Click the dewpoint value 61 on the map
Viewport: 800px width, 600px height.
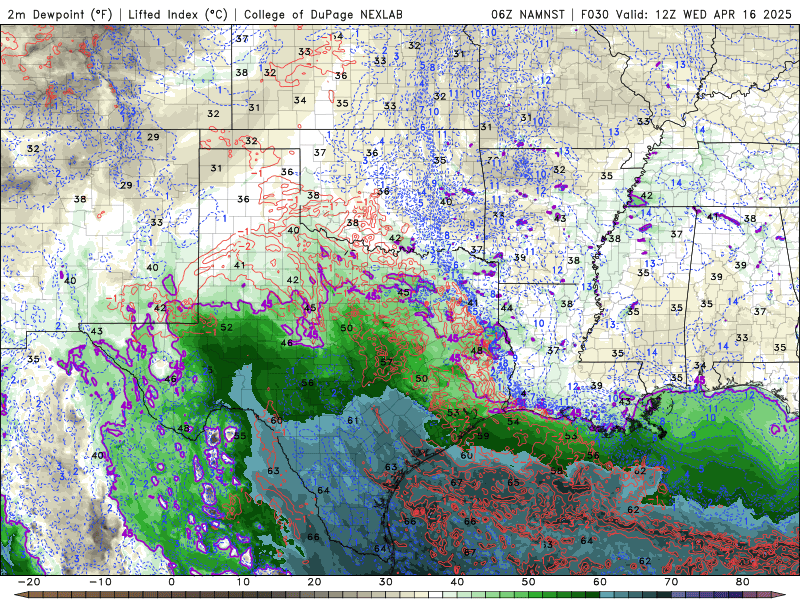(x=353, y=420)
